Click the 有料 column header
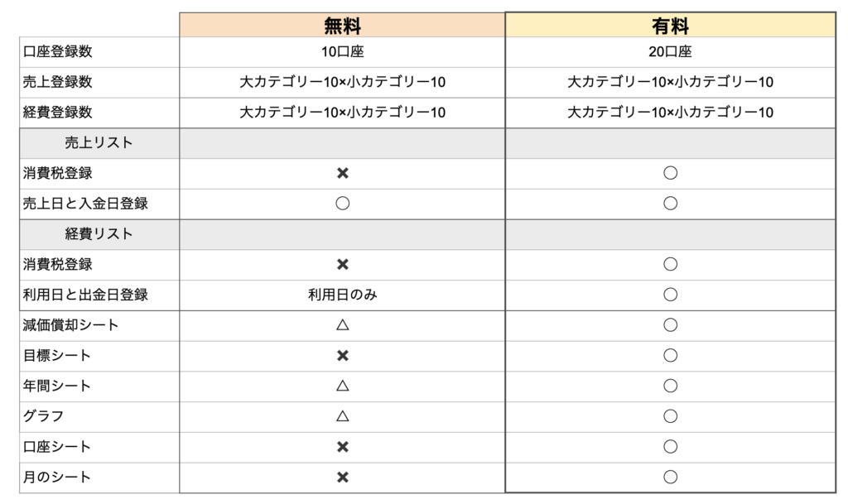This screenshot has height=504, width=848. click(670, 26)
